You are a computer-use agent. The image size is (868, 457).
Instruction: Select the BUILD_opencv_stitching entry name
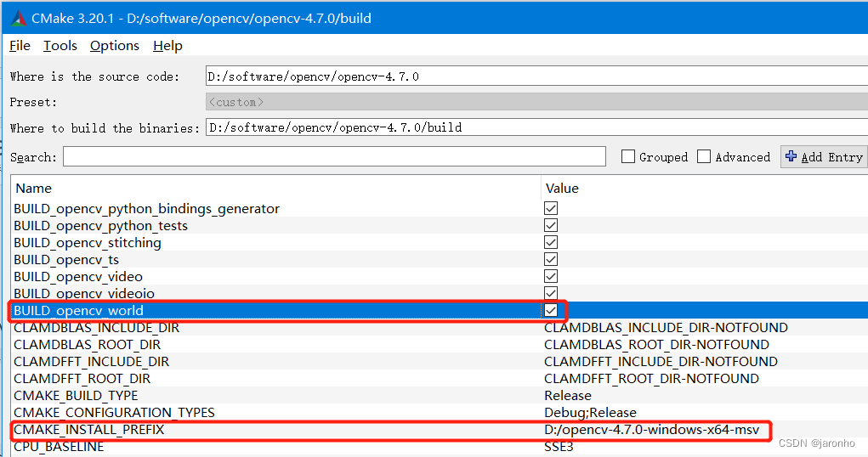pos(88,243)
